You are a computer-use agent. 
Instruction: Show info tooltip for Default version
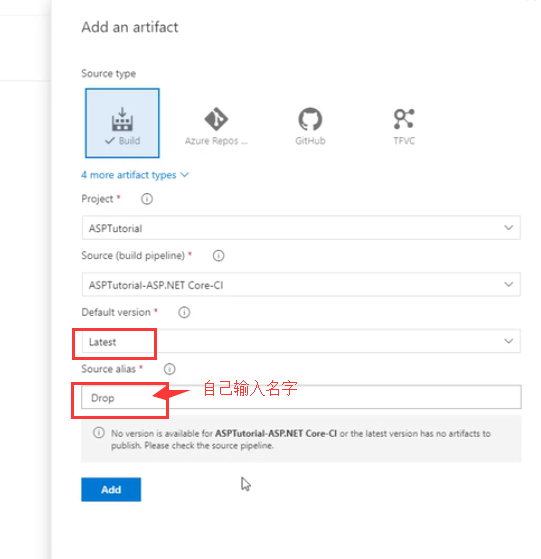(x=184, y=312)
